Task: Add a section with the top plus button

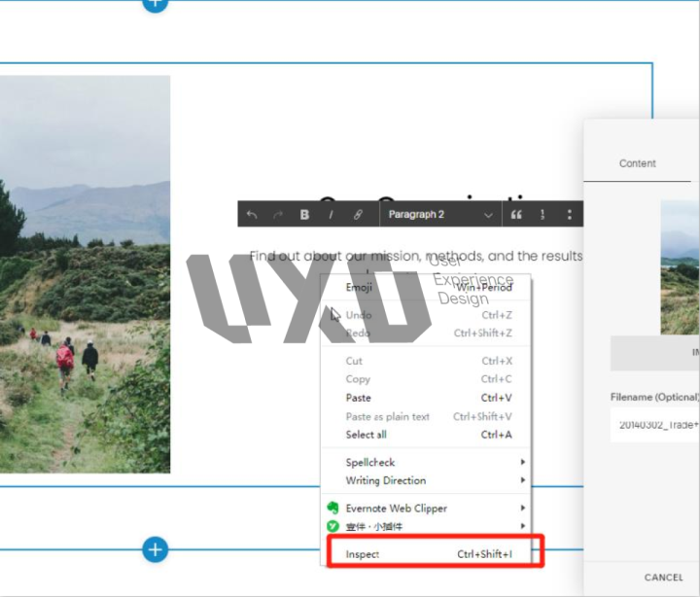Action: 155,4
